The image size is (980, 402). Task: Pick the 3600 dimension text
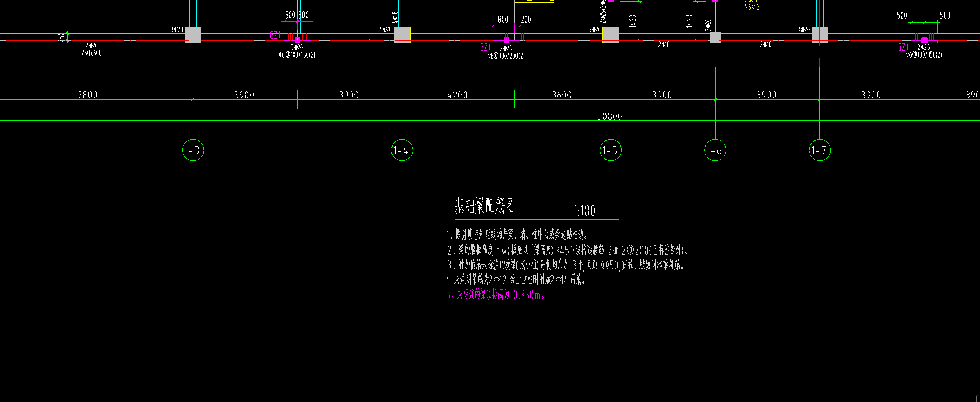tap(562, 95)
